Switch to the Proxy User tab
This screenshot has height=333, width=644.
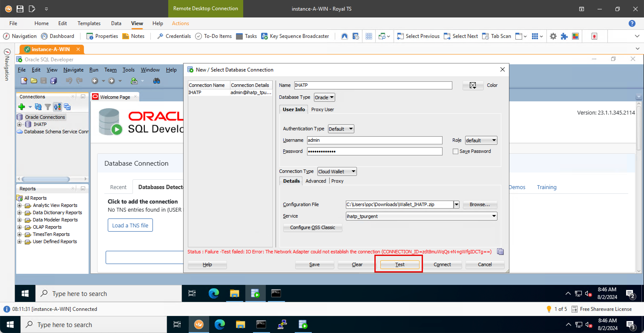pos(322,109)
